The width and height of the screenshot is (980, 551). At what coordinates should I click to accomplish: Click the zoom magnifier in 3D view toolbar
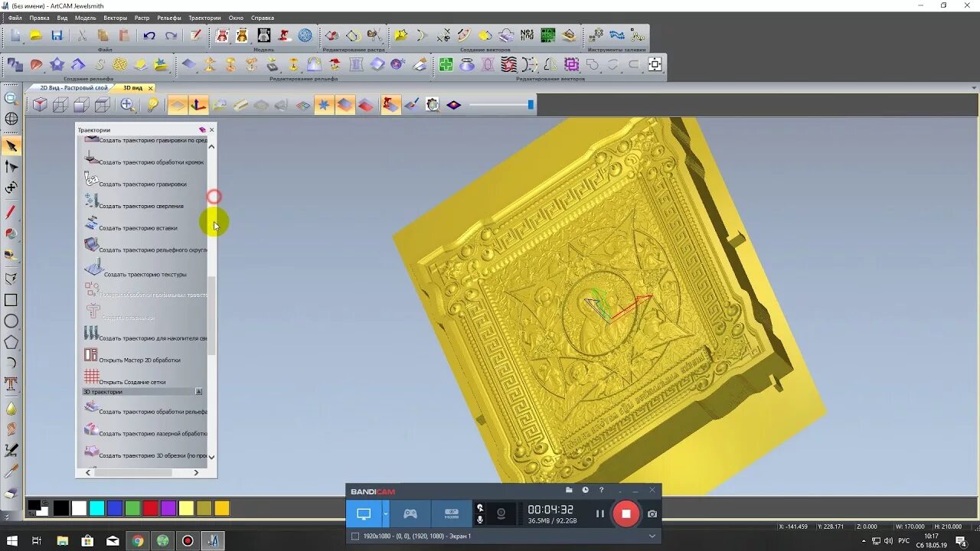click(x=128, y=105)
